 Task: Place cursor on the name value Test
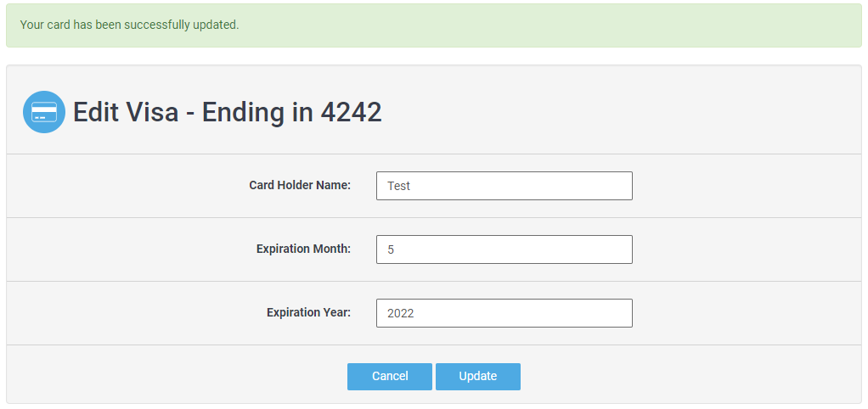398,186
